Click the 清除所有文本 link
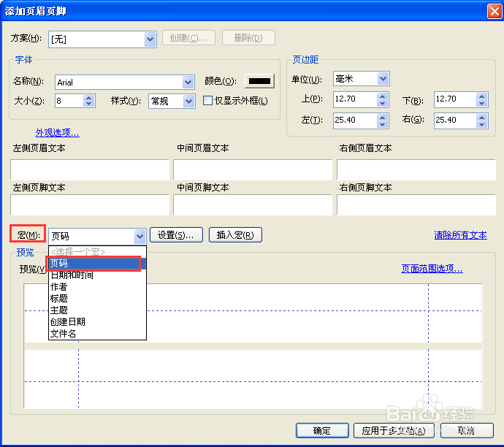 pos(460,235)
